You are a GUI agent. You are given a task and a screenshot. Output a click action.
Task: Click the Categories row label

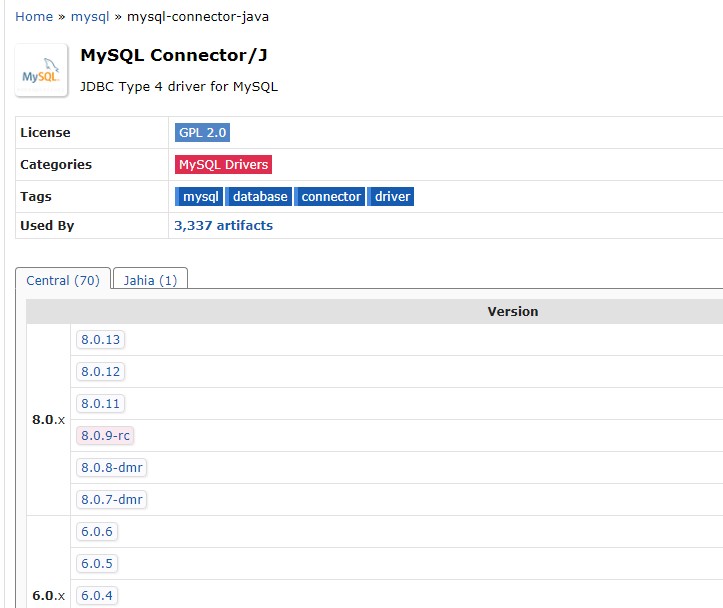[x=56, y=165]
